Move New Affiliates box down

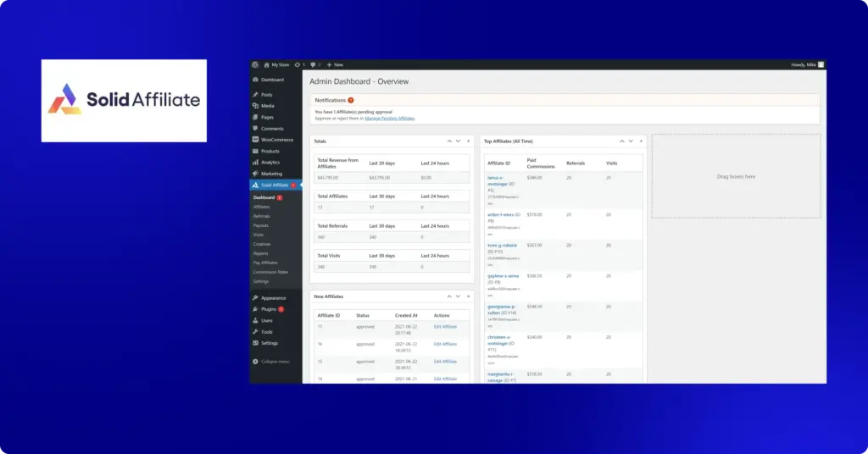[x=458, y=296]
